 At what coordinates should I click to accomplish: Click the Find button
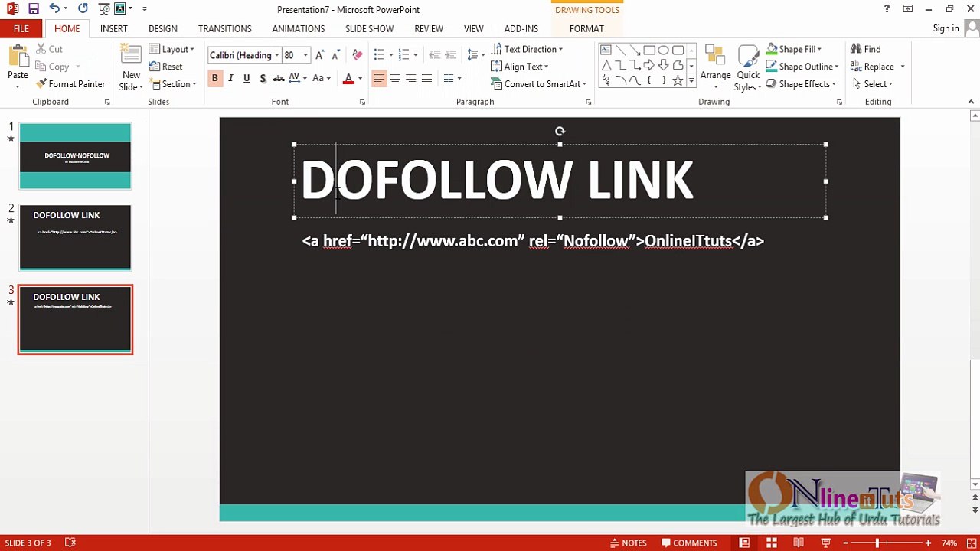[866, 49]
